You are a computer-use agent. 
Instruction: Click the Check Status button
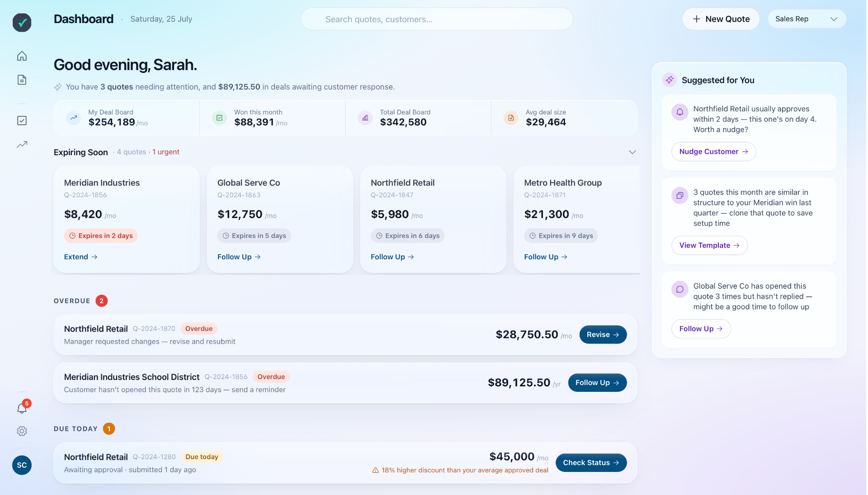point(591,462)
